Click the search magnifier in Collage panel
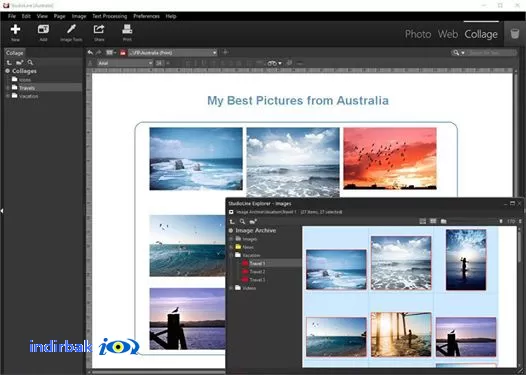 (x=31, y=62)
